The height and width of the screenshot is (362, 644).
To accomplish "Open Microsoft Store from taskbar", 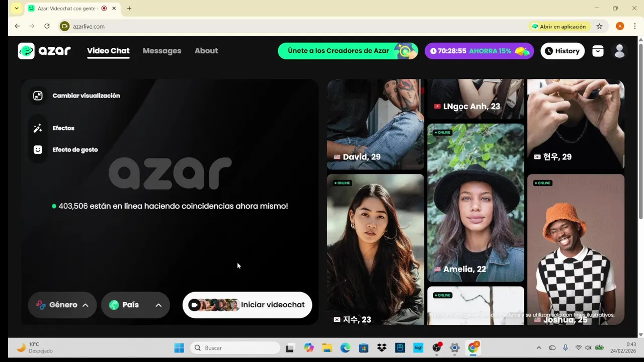I will pos(363,348).
